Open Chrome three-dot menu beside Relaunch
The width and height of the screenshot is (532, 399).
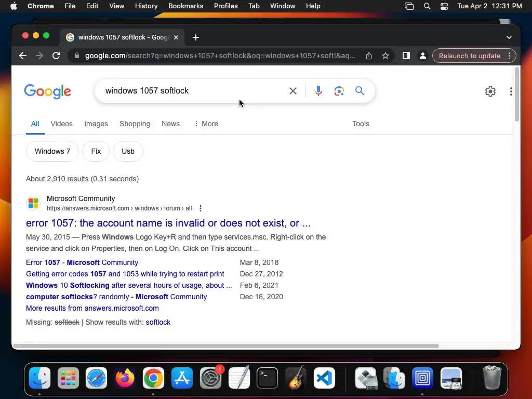click(x=509, y=56)
